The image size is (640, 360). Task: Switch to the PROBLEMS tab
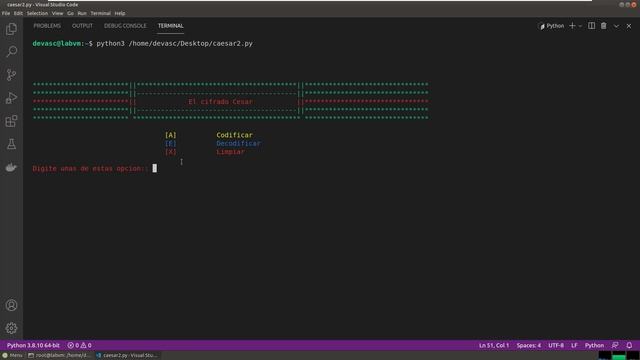point(47,26)
